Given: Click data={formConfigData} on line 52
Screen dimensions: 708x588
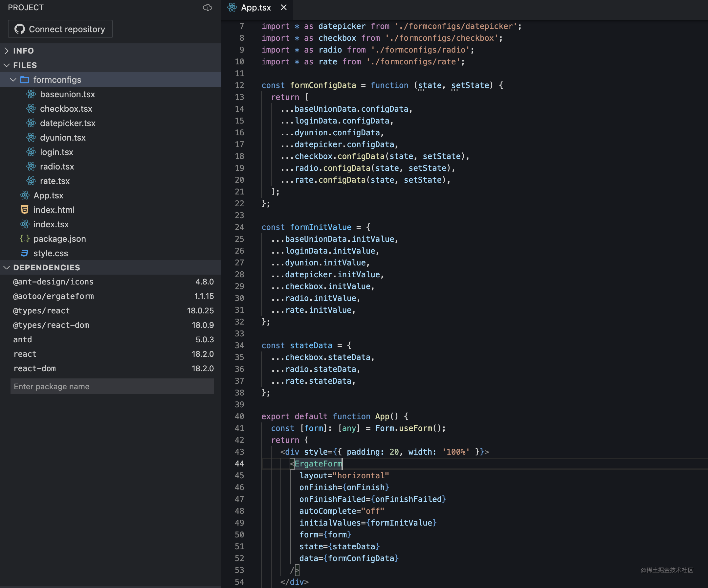Looking at the screenshot, I should click(x=349, y=559).
